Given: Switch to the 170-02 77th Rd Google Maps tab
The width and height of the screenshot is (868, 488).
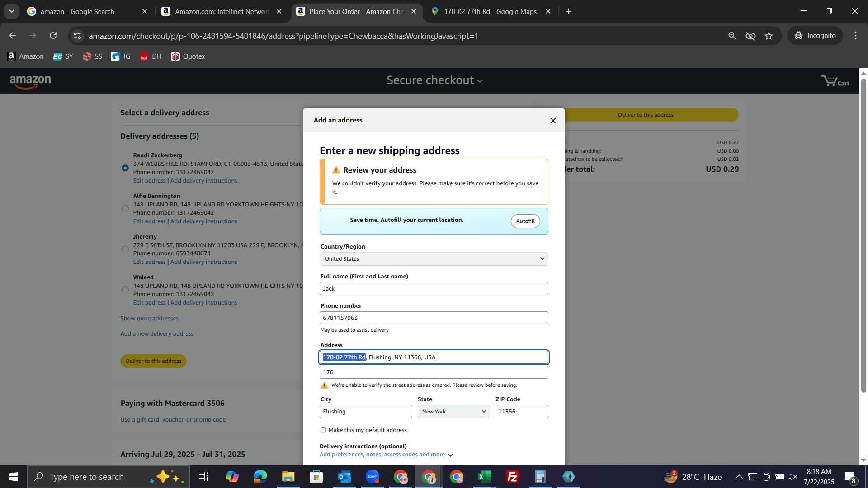Looking at the screenshot, I should click(x=491, y=12).
